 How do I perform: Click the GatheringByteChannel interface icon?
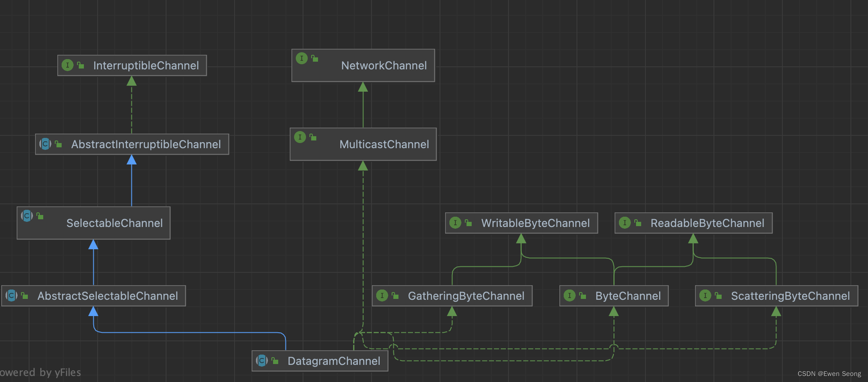(x=382, y=295)
